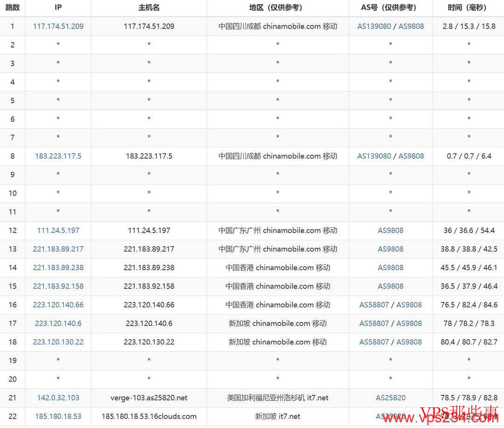Viewport: 504px width, 428px height.
Task: Open the AS139080 link in the hop 1 row
Action: click(374, 26)
